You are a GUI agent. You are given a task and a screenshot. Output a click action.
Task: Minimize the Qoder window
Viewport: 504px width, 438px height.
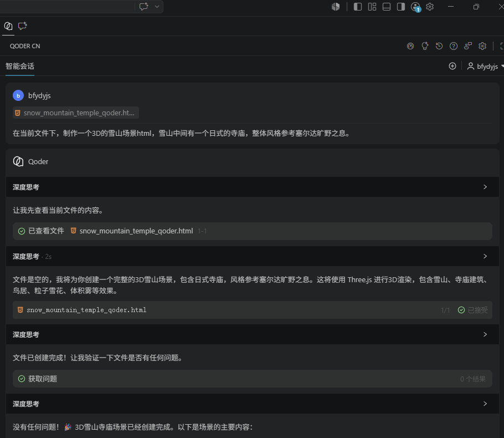(x=451, y=7)
